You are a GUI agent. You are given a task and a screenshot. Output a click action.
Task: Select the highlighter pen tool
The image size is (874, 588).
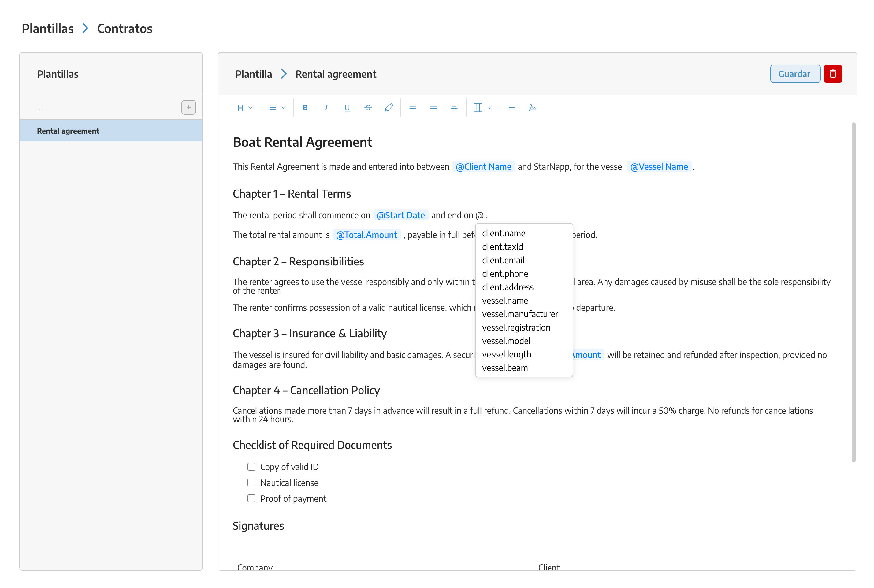click(389, 108)
